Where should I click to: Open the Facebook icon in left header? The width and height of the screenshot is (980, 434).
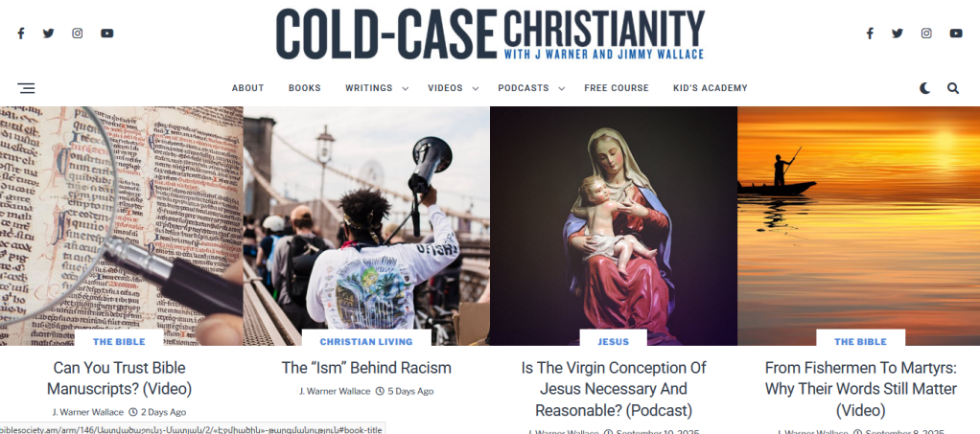point(21,34)
